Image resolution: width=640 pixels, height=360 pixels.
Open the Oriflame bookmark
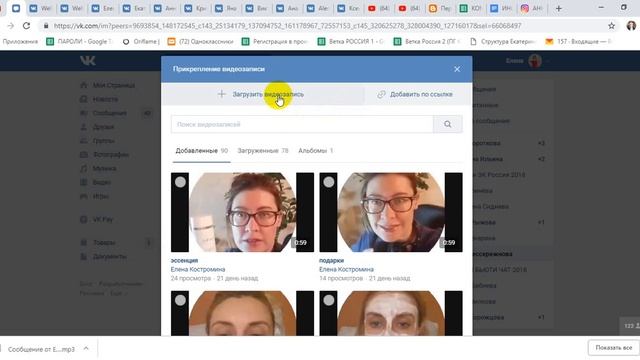tap(141, 41)
